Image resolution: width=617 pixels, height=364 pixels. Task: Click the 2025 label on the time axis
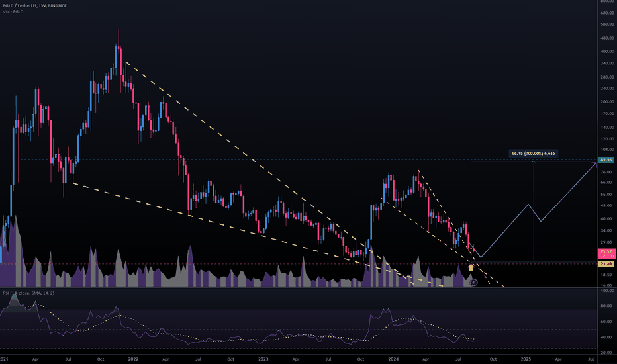coord(526,359)
